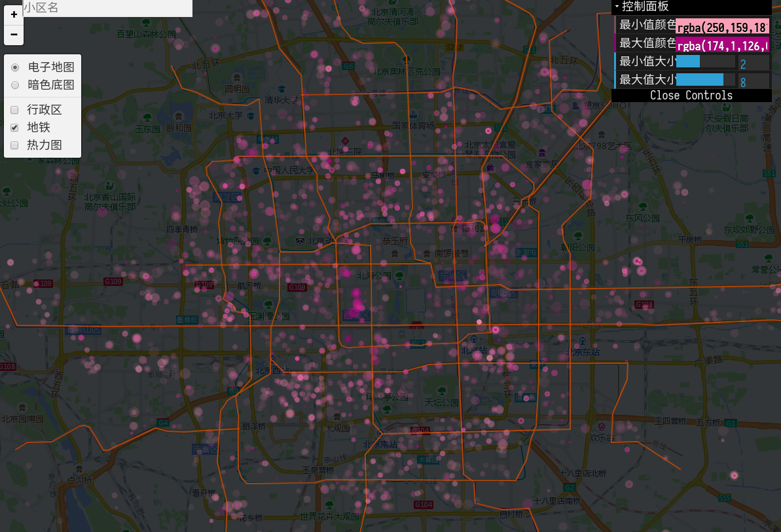This screenshot has width=781, height=532.
Task: Click the 北京奥林匹克公园 map label
Action: (407, 72)
